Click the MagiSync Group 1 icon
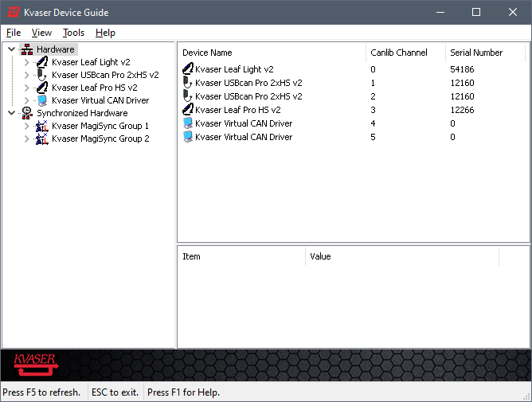 (42, 126)
